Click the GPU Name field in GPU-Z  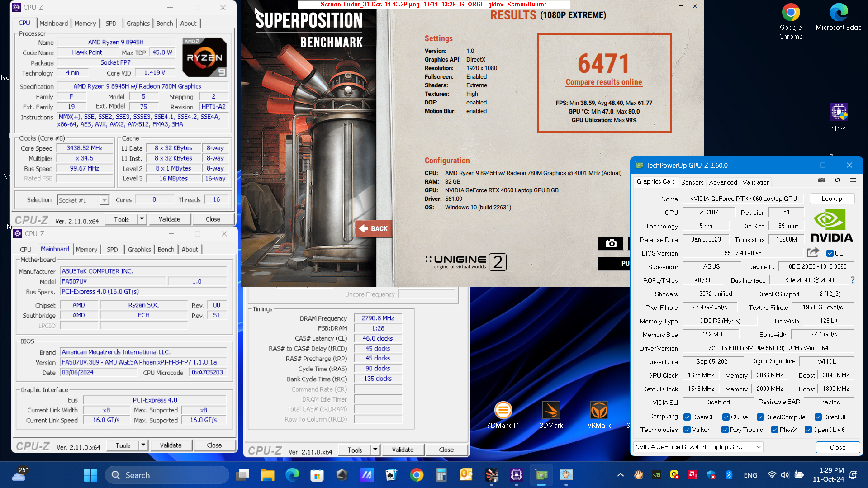(x=743, y=199)
